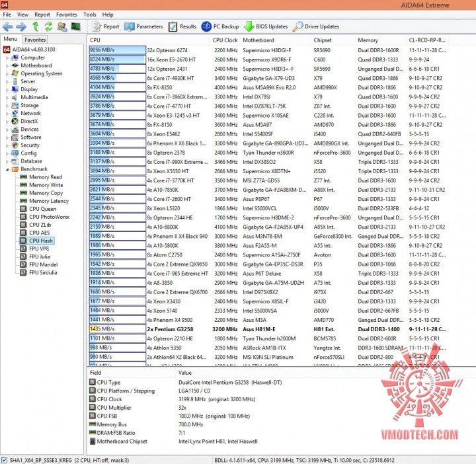Click the Back navigation arrow icon
Image resolution: width=476 pixels, height=464 pixels.
tap(7, 26)
